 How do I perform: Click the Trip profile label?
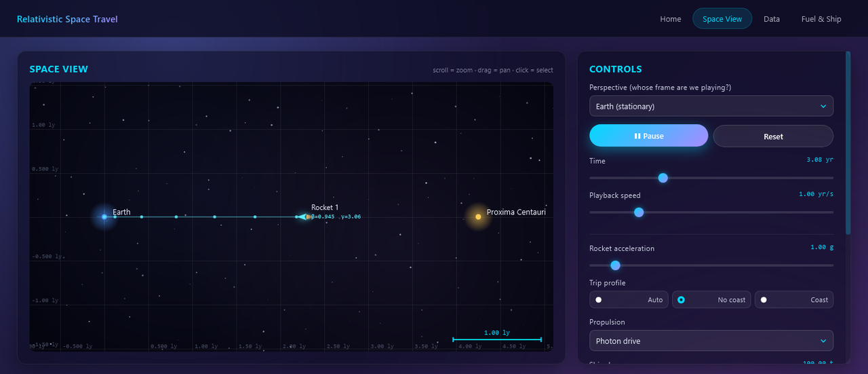[608, 282]
